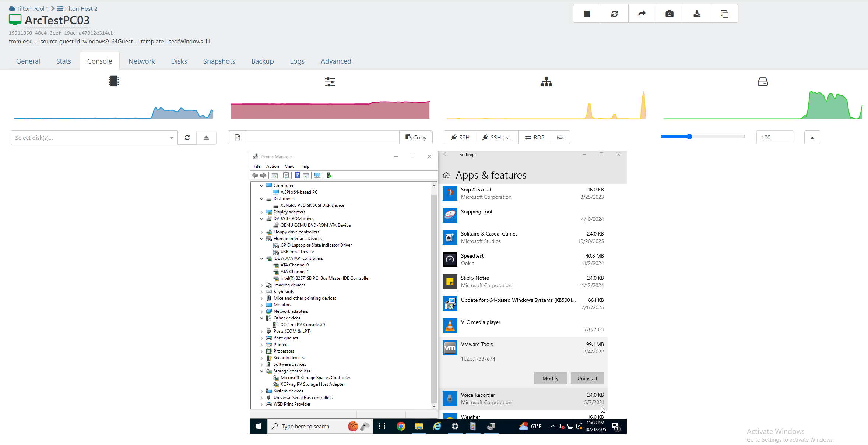Open File Explorer in the guest taskbar
The image size is (868, 445).
[x=419, y=426]
